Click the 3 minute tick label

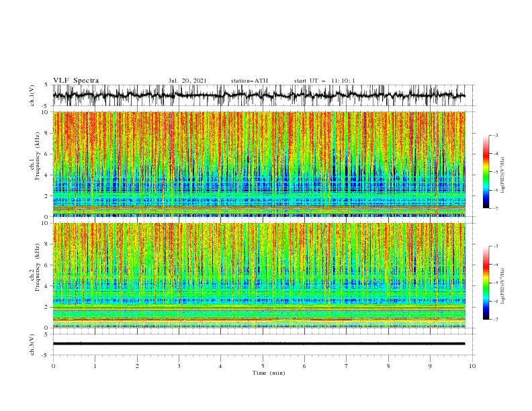tap(179, 366)
